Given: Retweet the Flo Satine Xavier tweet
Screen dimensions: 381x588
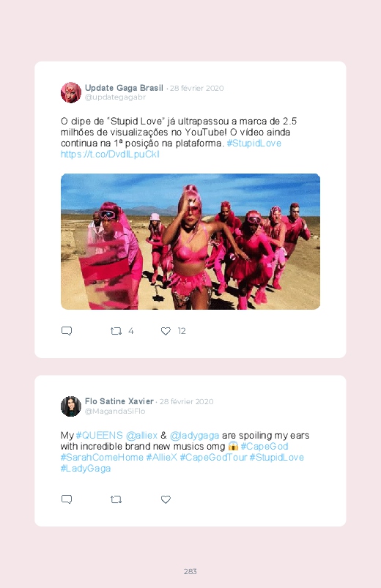Looking at the screenshot, I should [116, 499].
